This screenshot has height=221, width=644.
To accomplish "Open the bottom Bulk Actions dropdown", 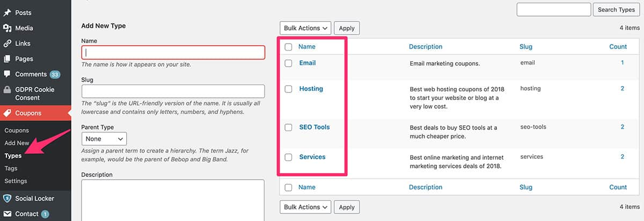I will [x=306, y=207].
